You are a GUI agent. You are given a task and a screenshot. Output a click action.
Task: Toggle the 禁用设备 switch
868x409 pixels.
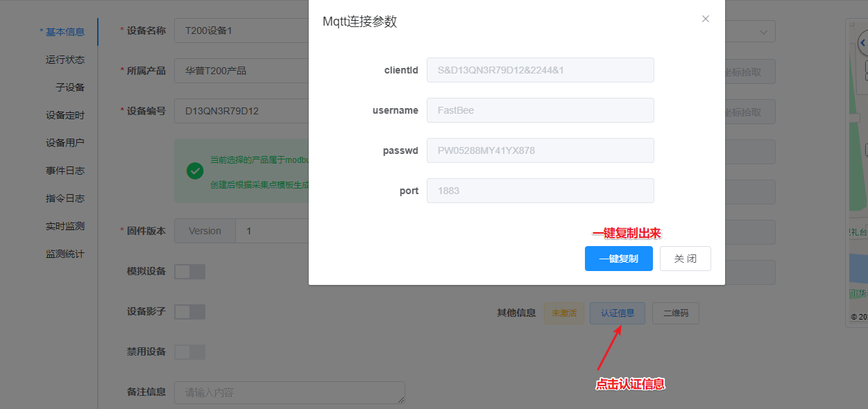pyautogui.click(x=189, y=352)
